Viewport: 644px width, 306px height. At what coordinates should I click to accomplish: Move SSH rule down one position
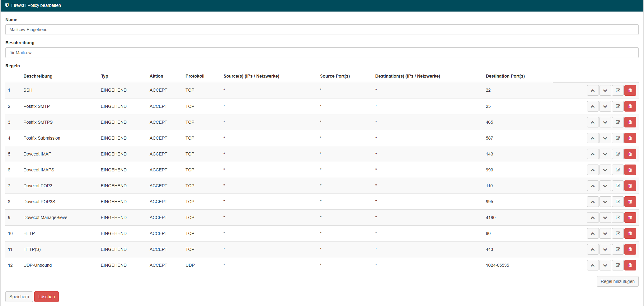[x=605, y=90]
